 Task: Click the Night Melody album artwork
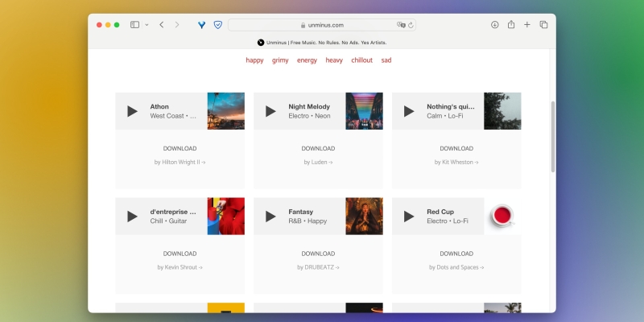click(x=364, y=111)
